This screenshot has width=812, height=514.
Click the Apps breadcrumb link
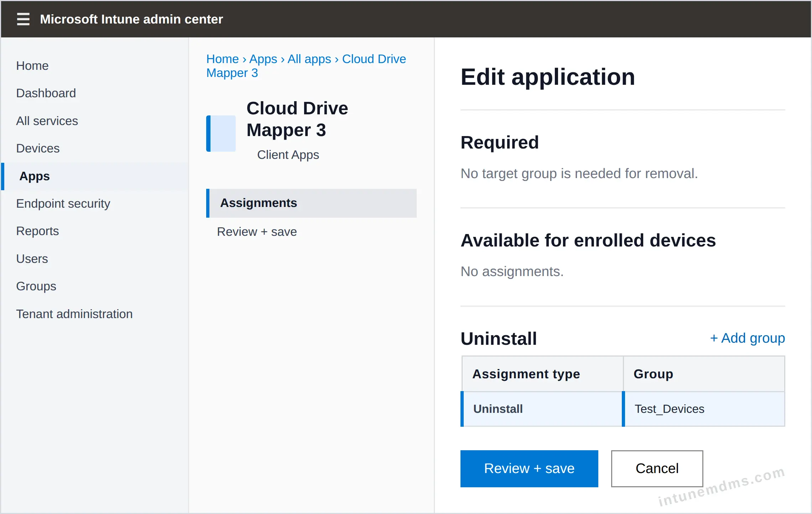pyautogui.click(x=263, y=59)
